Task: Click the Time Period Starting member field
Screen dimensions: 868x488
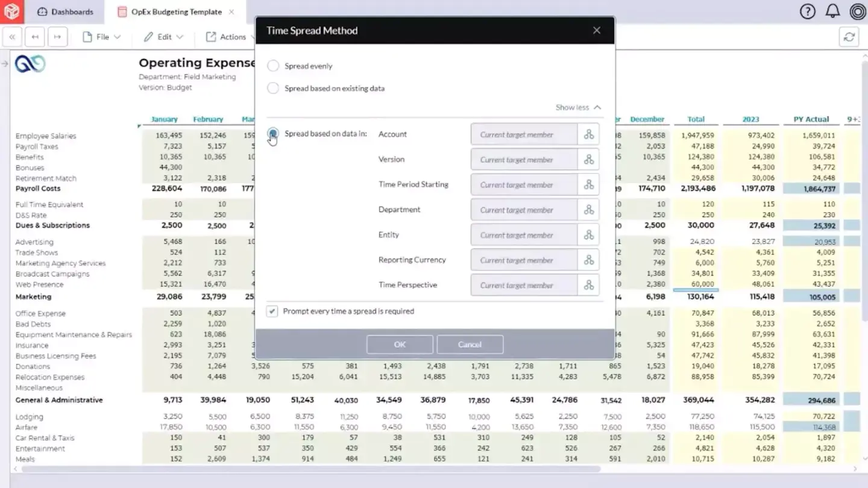Action: tap(524, 185)
